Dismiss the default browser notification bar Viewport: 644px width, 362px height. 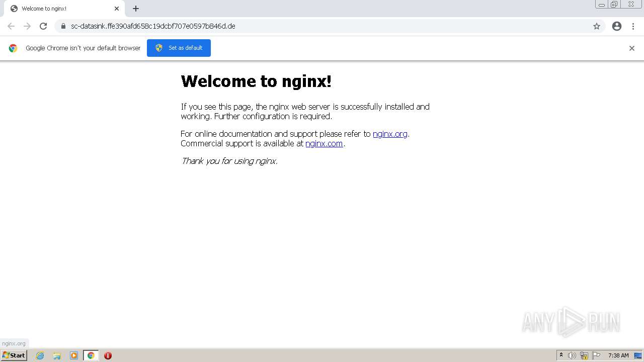click(x=632, y=48)
